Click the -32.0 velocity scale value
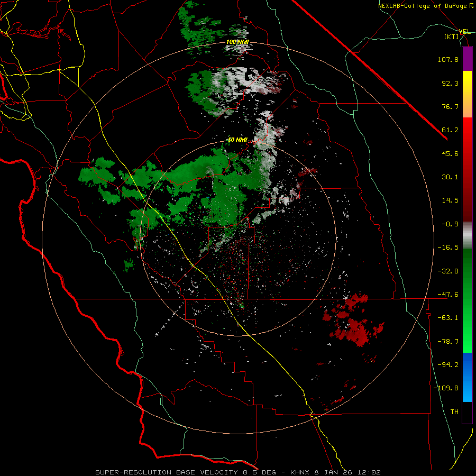Viewport: 476px width, 476px height. coord(448,271)
